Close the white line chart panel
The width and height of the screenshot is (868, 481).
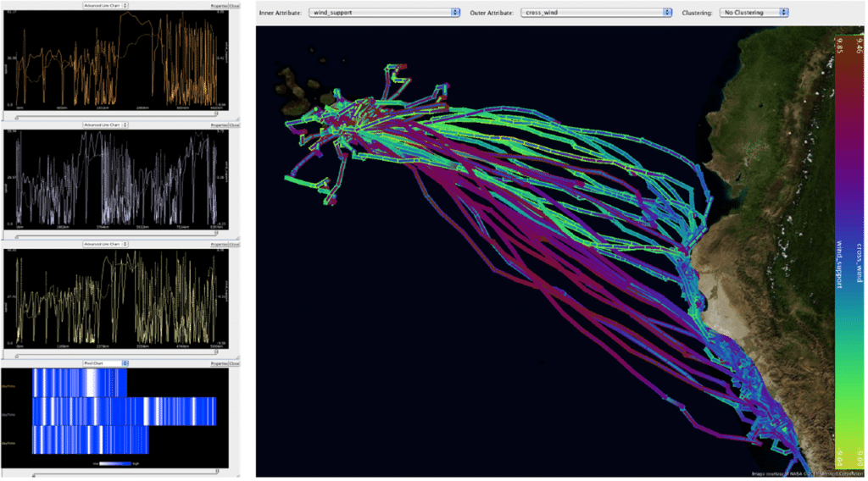click(234, 125)
